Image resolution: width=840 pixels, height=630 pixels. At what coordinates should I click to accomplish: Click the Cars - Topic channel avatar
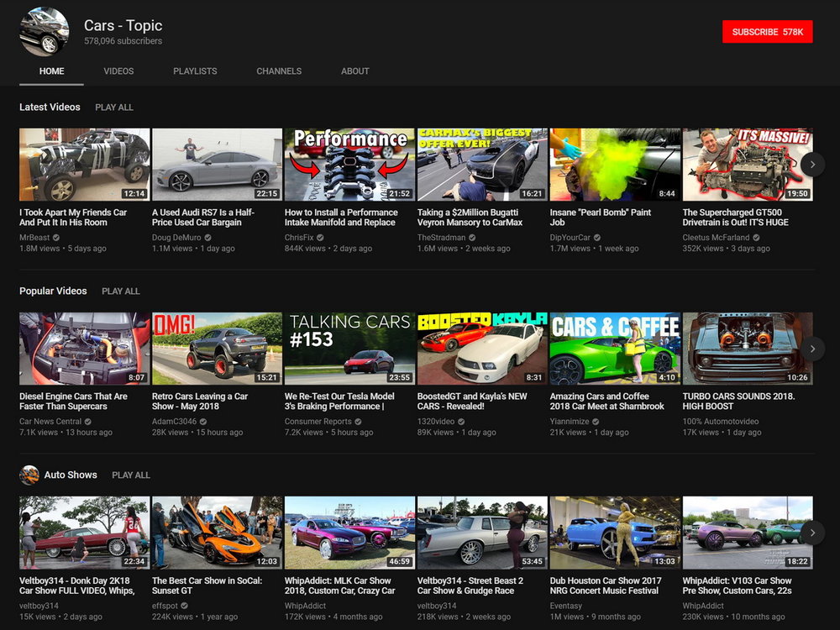point(45,32)
